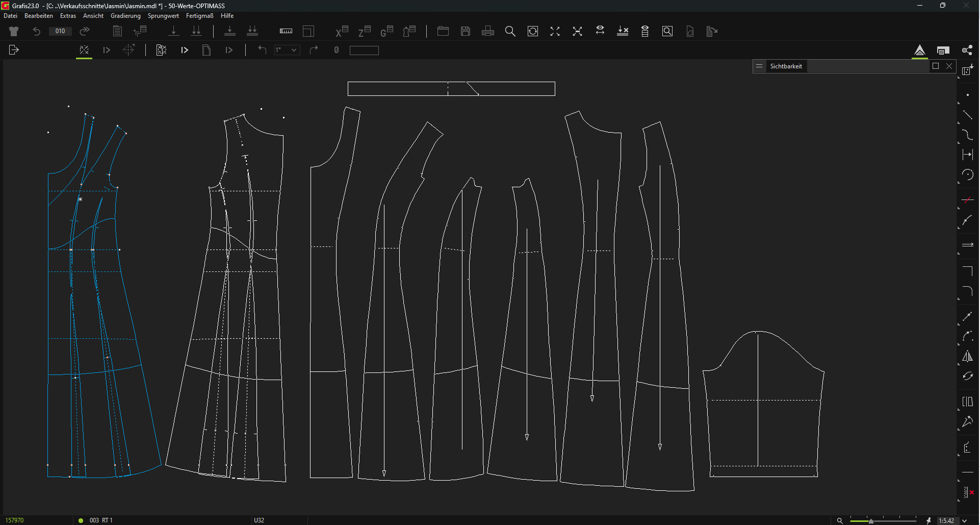Click the empty input field in toolbar
This screenshot has width=980, height=525.
364,51
